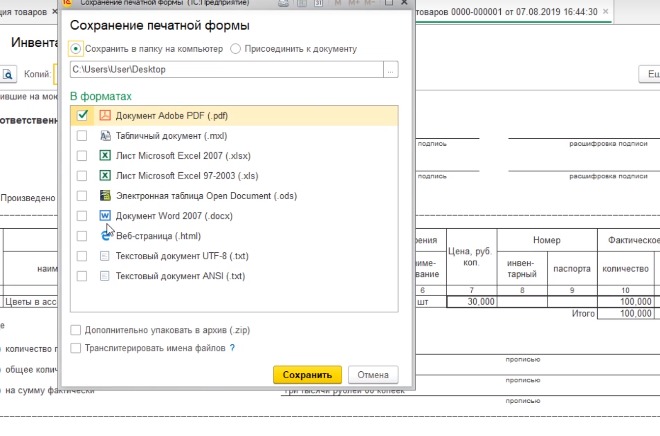Enable the Word 2007 docx checkbox
The width and height of the screenshot is (660, 436).
pyautogui.click(x=82, y=215)
